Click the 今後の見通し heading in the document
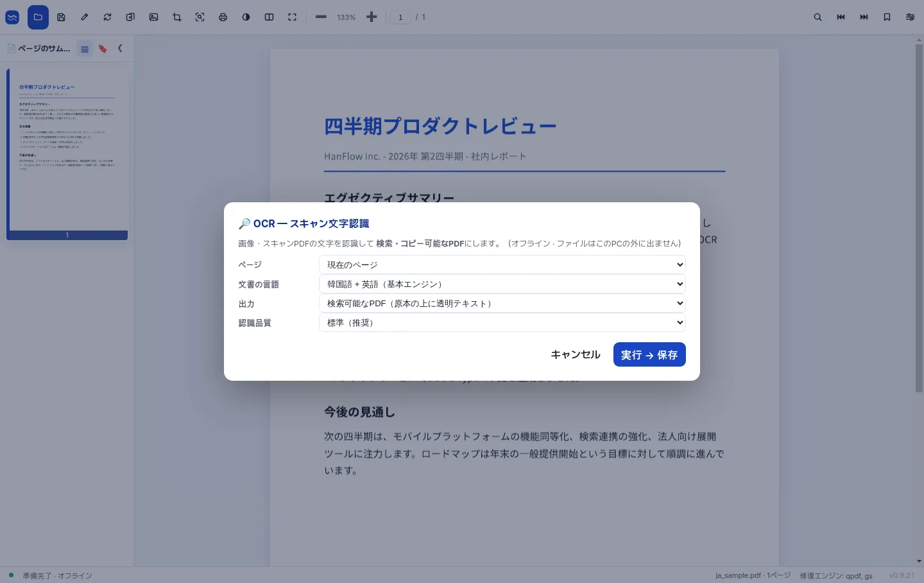Screen dimensions: 924x583 pyautogui.click(x=359, y=412)
